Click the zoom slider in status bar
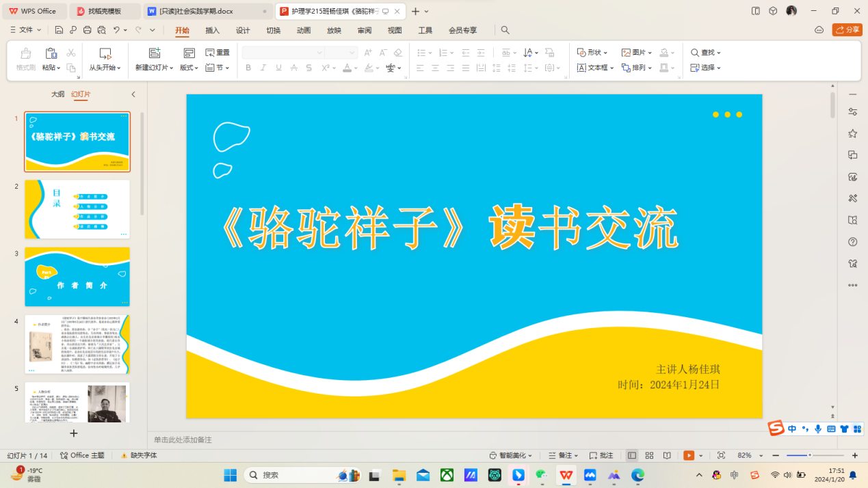Image resolution: width=868 pixels, height=488 pixels. 810,455
